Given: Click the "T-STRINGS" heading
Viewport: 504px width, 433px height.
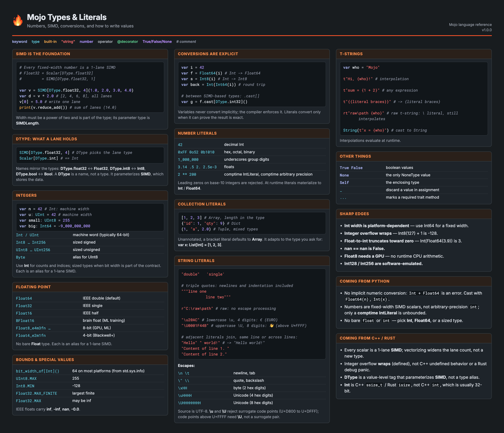Looking at the screenshot, I should (x=351, y=54).
